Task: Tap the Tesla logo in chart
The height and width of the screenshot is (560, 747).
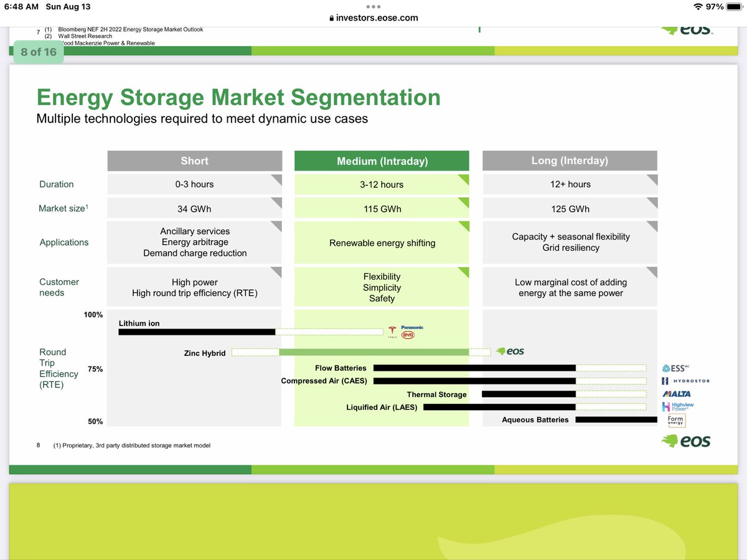Action: pos(392,332)
